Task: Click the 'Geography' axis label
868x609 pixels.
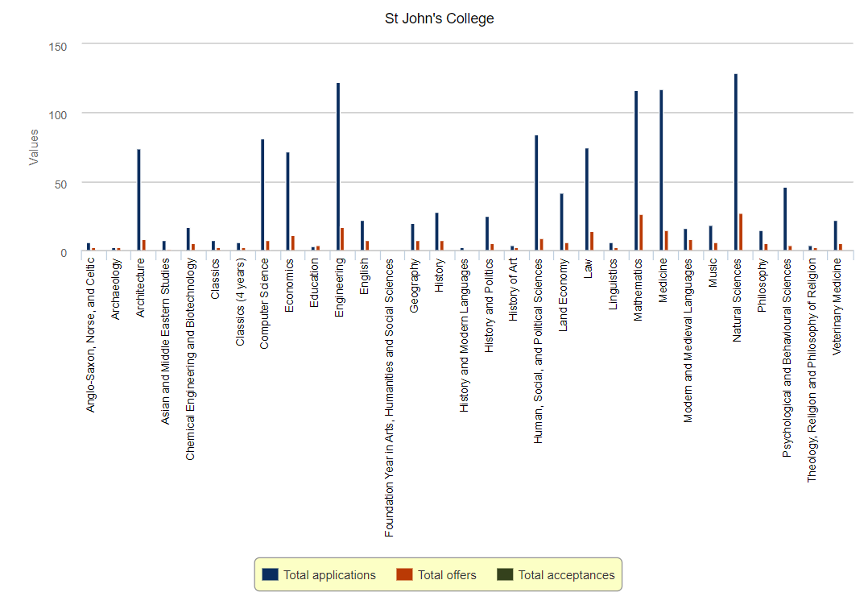Action: (x=414, y=285)
